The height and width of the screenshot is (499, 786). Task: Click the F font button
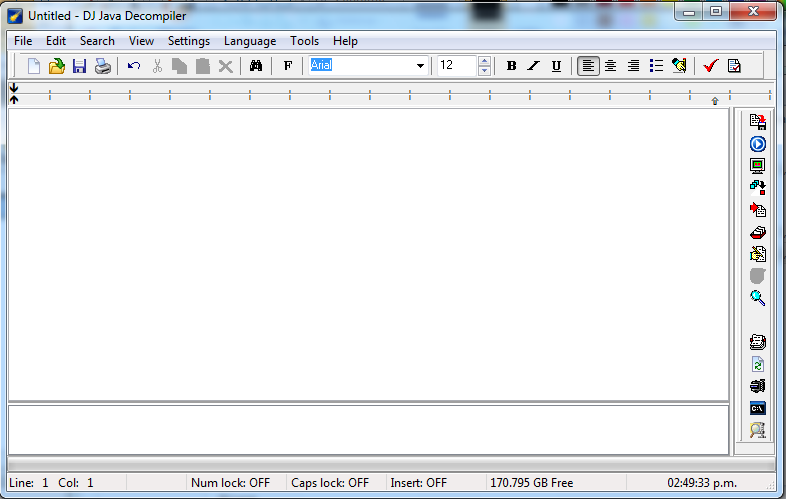pos(288,66)
